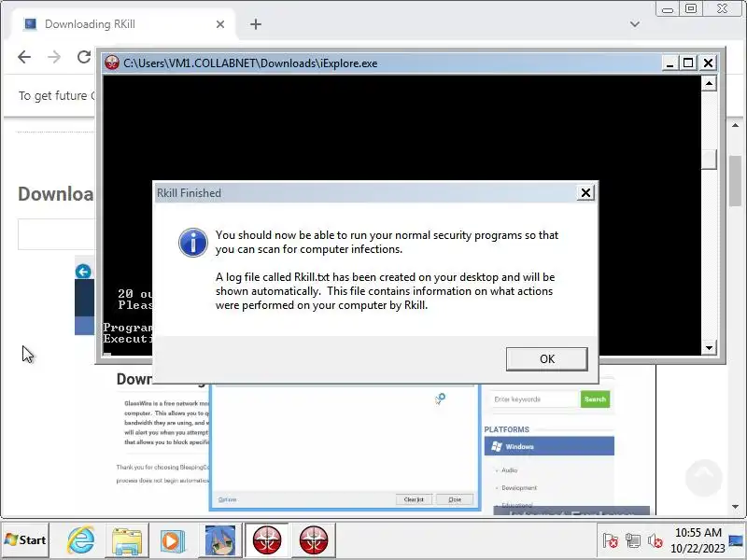Close the Rkill Finished dialog
This screenshot has height=560, width=747.
tap(585, 193)
